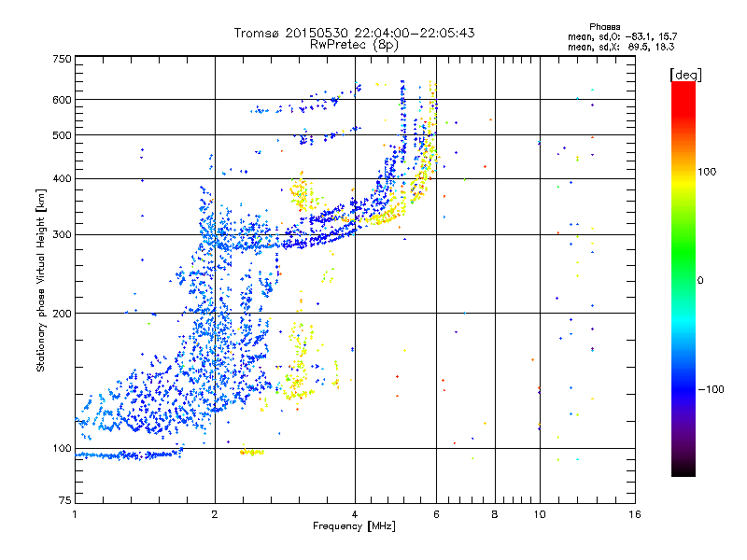This screenshot has height=560, width=747.
Task: Click the x-axis tick label "8"
Action: point(495,514)
